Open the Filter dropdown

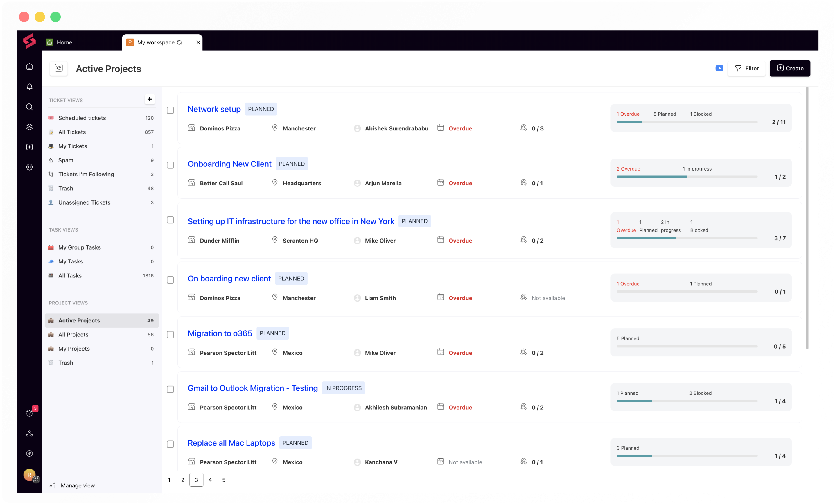[x=747, y=68]
